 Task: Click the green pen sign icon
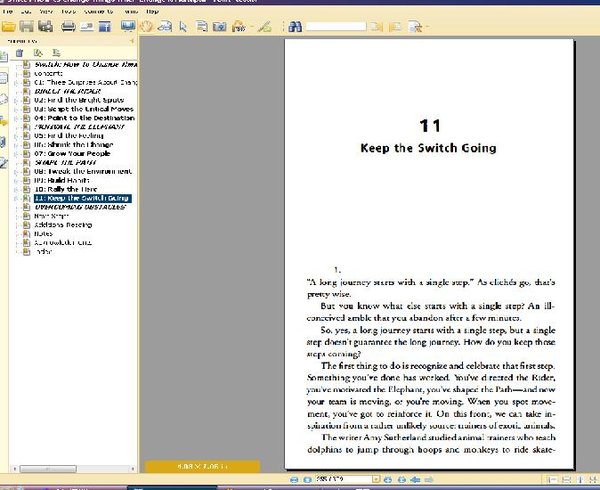[264, 26]
